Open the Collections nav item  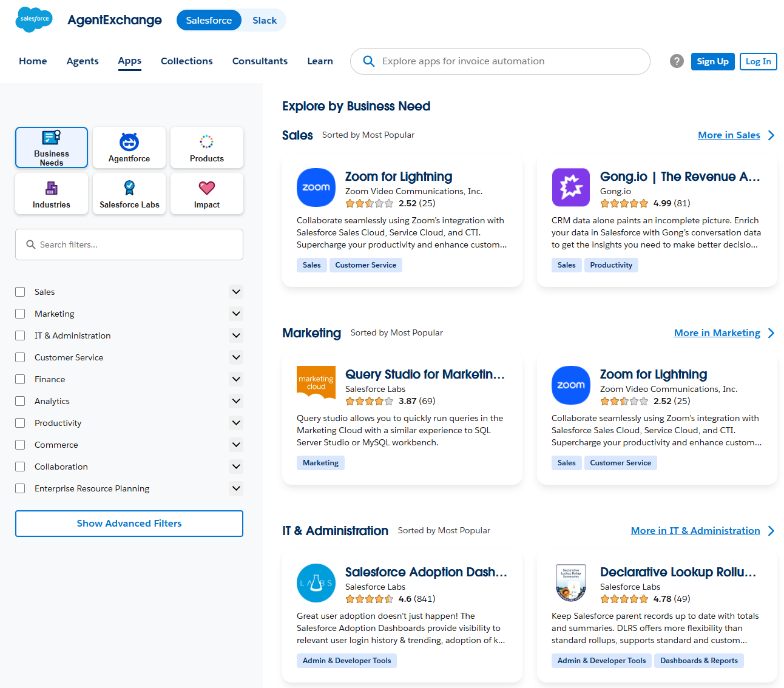[187, 61]
